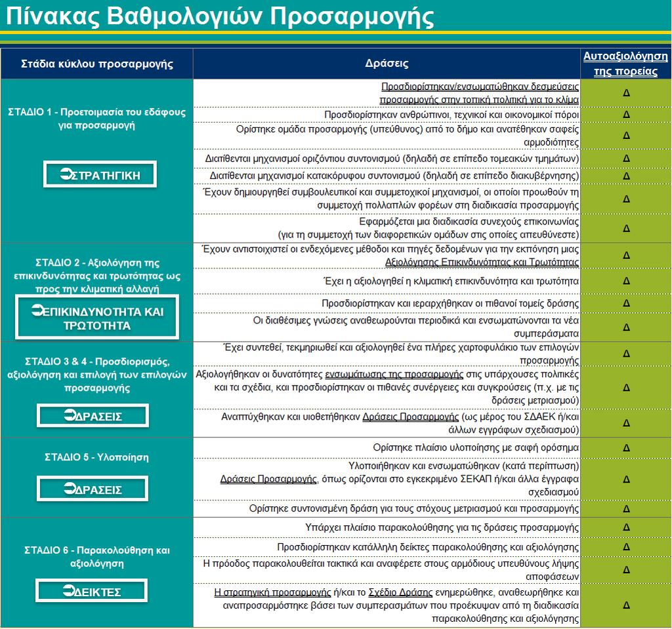Select the text Διατίθενται μηχανισμοί κατακόρυφου συντονισμού
The width and height of the screenshot is (672, 629).
click(394, 176)
